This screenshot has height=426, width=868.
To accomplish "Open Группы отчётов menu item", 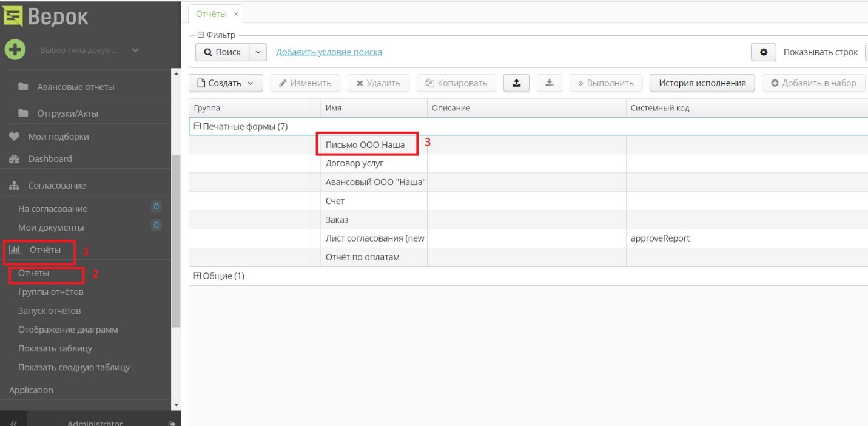I will 50,292.
